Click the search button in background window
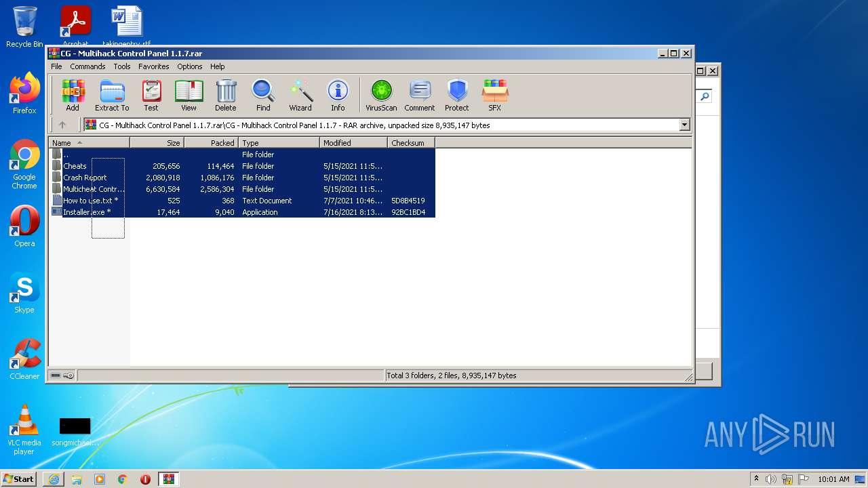868x488 pixels. [x=705, y=97]
